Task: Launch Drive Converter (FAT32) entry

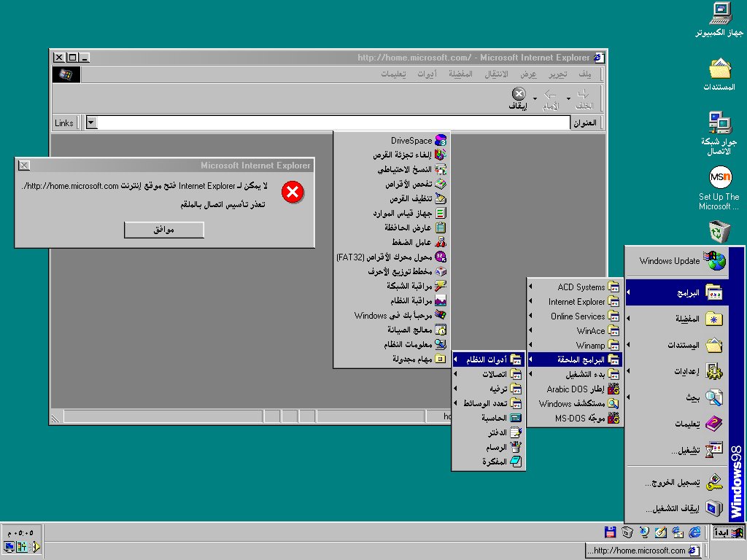Action: [x=392, y=257]
